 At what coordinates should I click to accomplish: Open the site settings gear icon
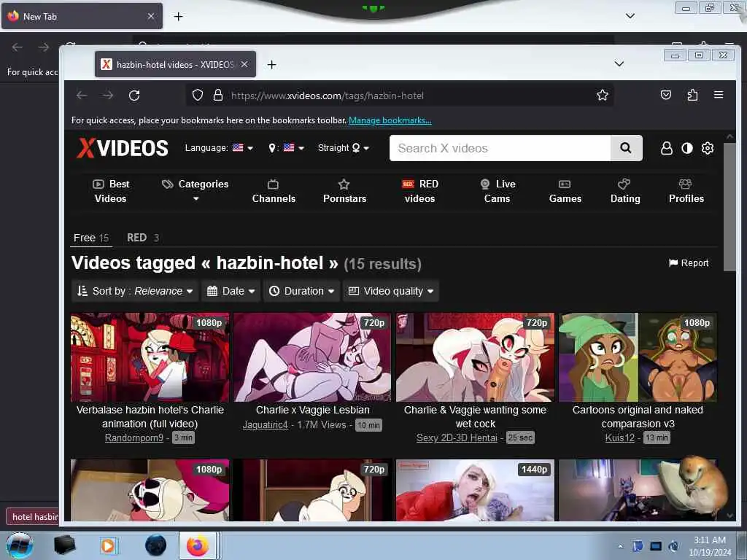tap(708, 148)
